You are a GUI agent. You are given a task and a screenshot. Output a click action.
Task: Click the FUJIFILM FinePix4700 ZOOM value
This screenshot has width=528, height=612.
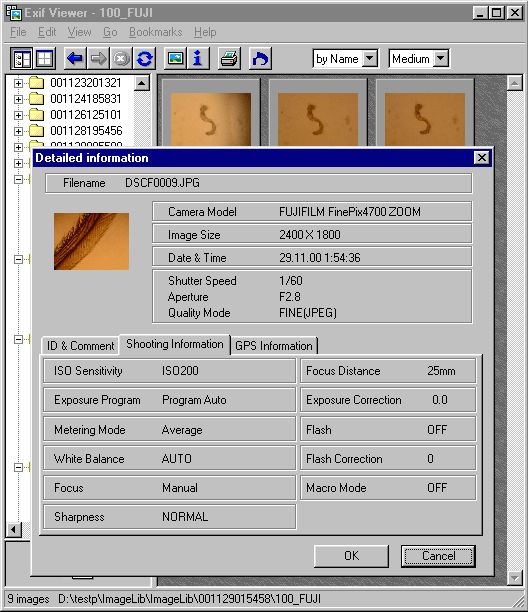(350, 212)
